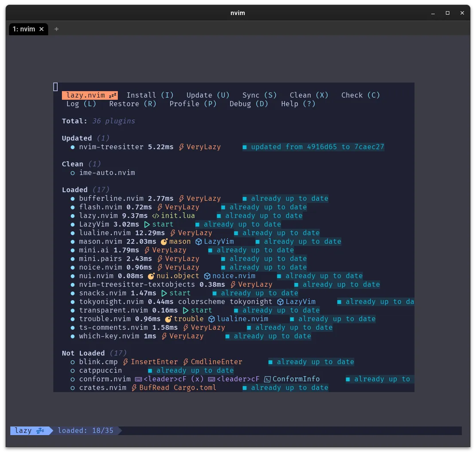Image resolution: width=476 pixels, height=454 pixels.
Task: Click lightning icon on mini.ai row
Action: point(147,250)
